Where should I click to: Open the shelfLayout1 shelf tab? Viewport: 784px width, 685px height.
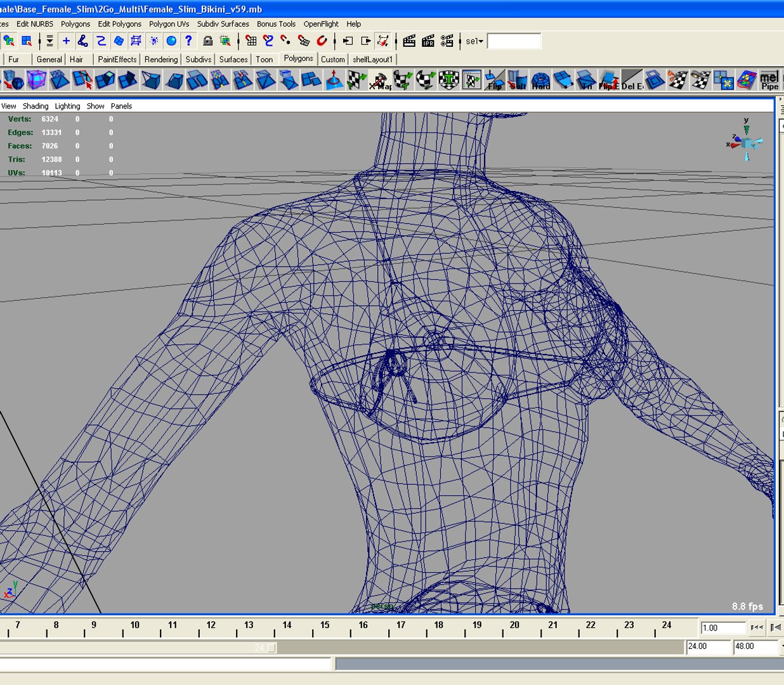pyautogui.click(x=373, y=60)
